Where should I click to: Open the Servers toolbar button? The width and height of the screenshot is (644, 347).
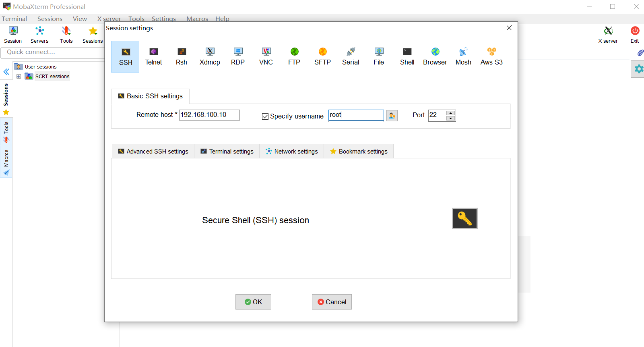pos(39,35)
